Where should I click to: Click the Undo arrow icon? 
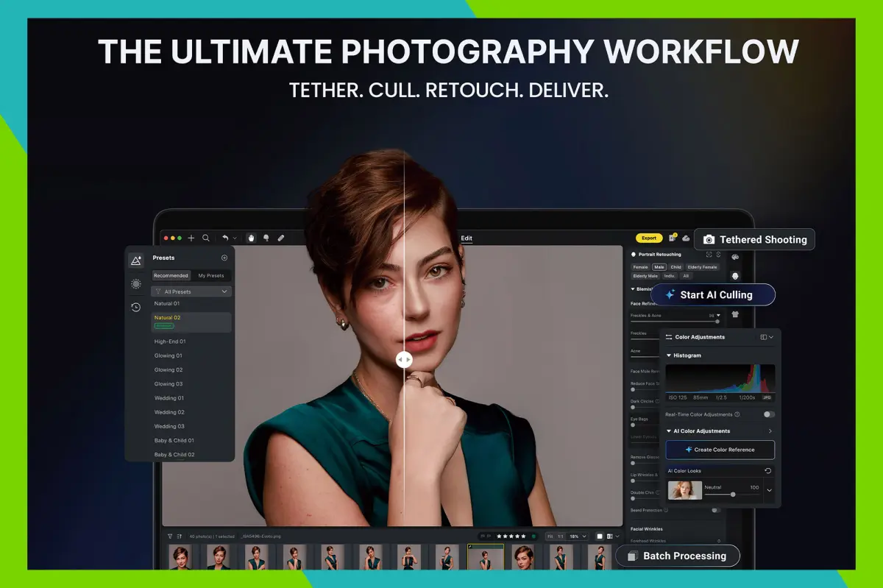pos(225,238)
